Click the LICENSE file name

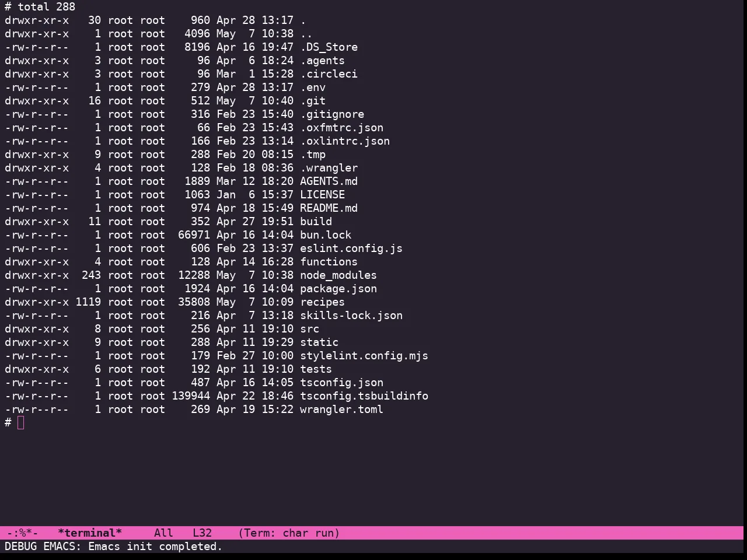coord(322,195)
